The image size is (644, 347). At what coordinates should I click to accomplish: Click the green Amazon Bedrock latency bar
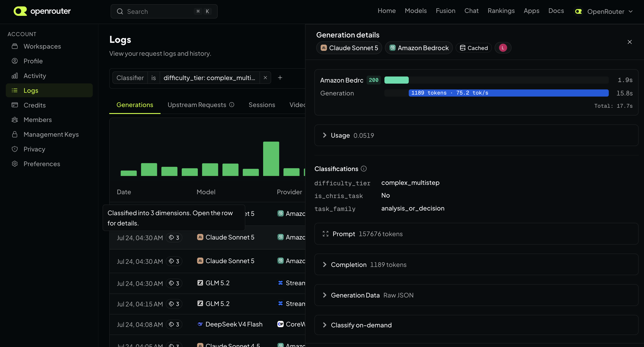396,80
